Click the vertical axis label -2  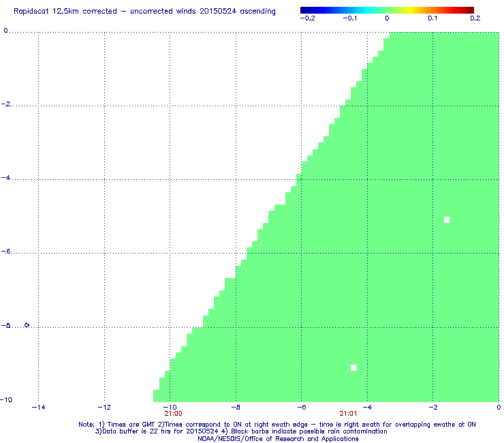point(5,104)
